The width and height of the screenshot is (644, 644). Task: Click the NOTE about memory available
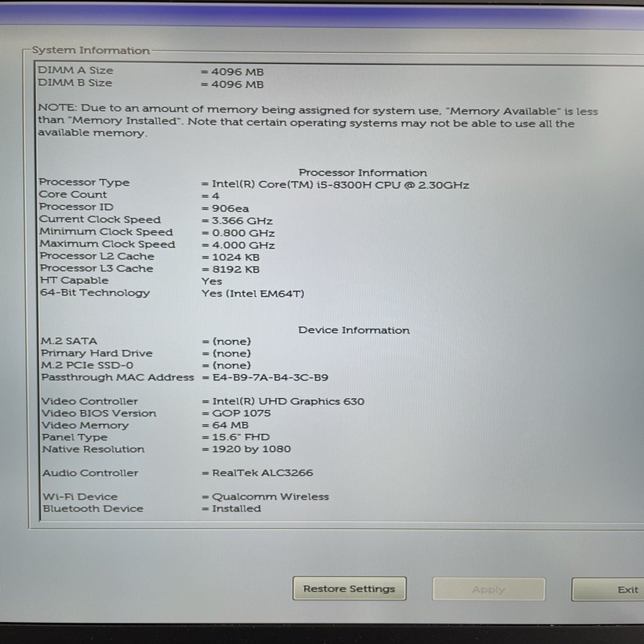pyautogui.click(x=318, y=121)
